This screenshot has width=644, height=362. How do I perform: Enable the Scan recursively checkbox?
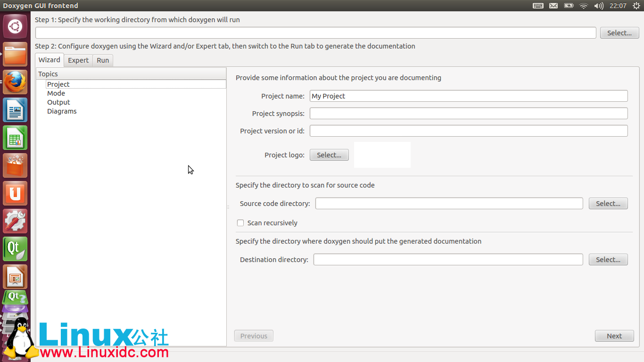pyautogui.click(x=240, y=223)
